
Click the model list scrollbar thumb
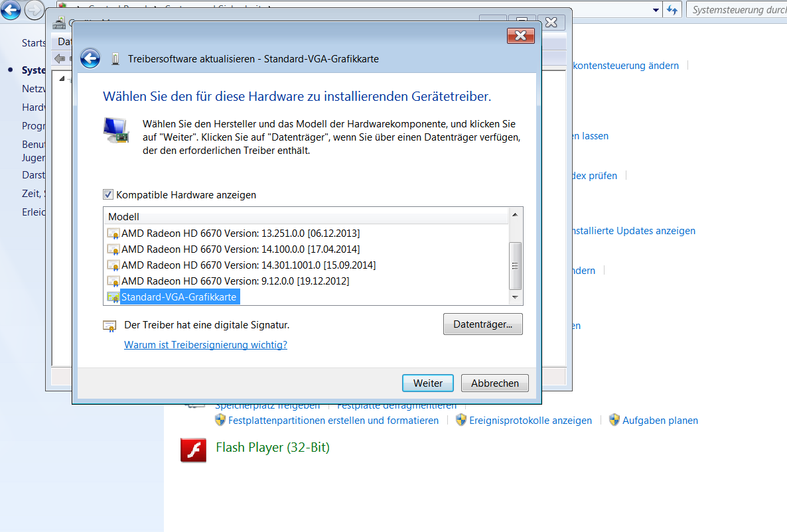coord(515,266)
